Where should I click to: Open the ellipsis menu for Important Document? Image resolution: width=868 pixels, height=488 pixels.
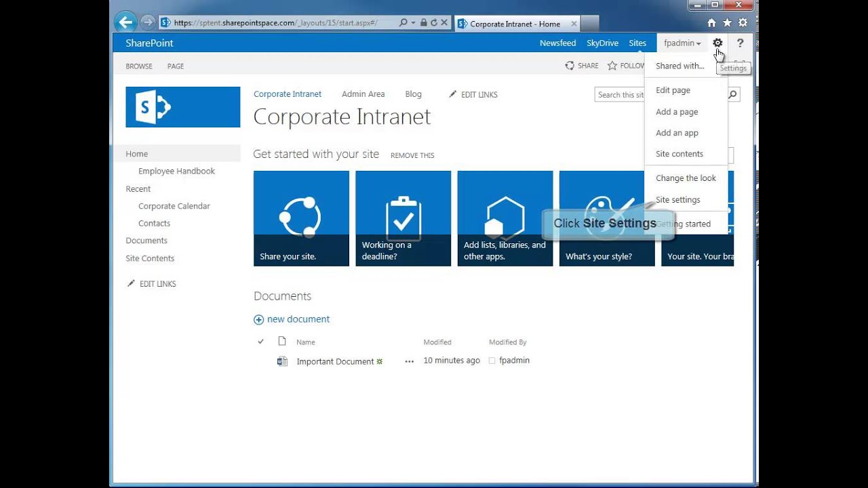click(x=409, y=361)
